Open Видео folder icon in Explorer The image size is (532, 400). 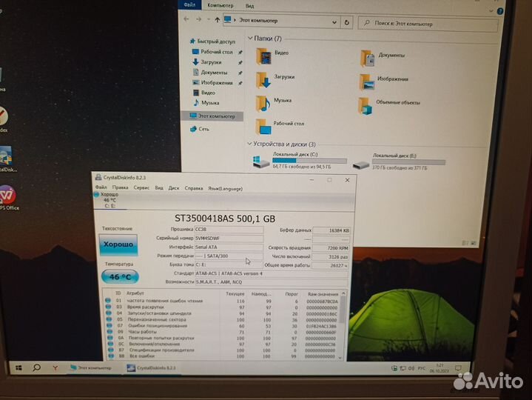click(263, 56)
